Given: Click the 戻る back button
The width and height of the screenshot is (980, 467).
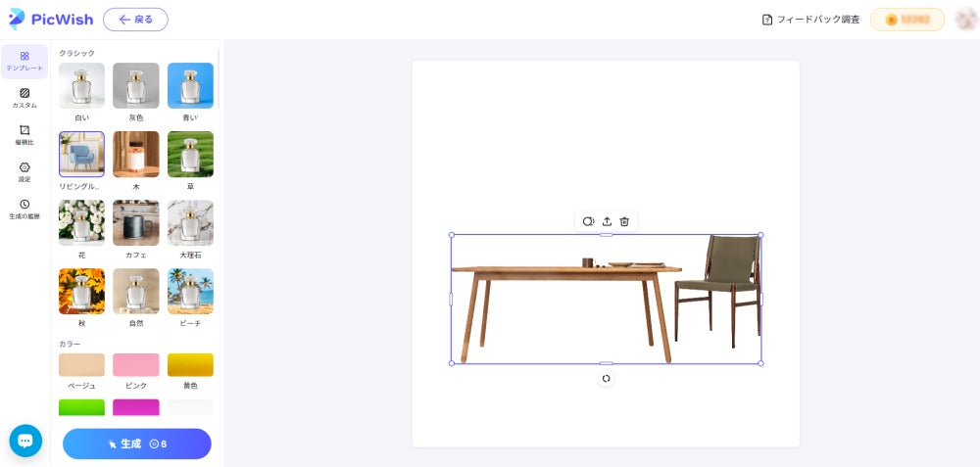Looking at the screenshot, I should coord(135,20).
